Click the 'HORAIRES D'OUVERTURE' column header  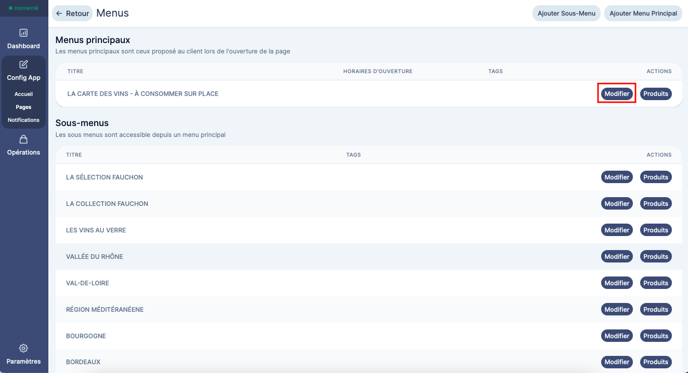tap(377, 71)
